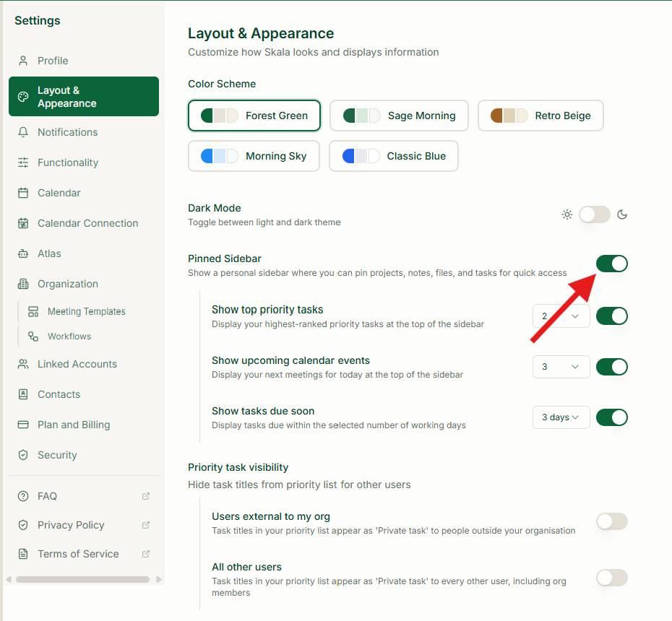Go to Calendar Connection settings
This screenshot has width=672, height=621.
tap(84, 224)
